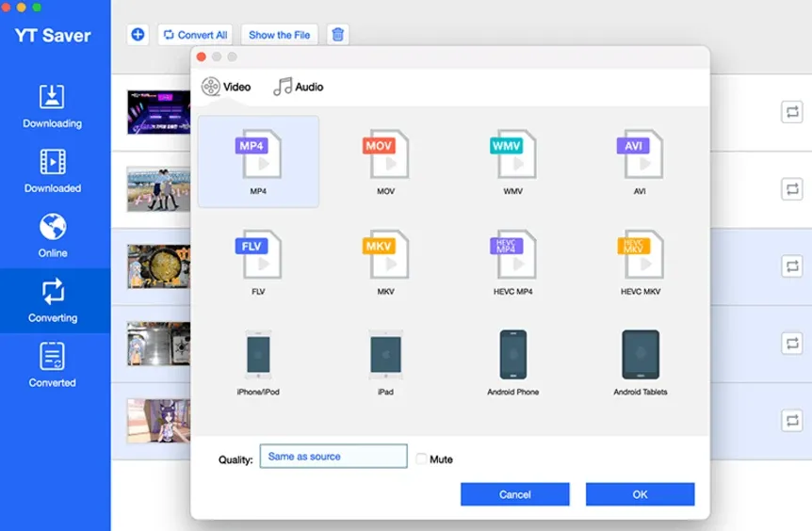Image resolution: width=812 pixels, height=531 pixels.
Task: Enable the Mute checkbox
Action: [x=421, y=459]
